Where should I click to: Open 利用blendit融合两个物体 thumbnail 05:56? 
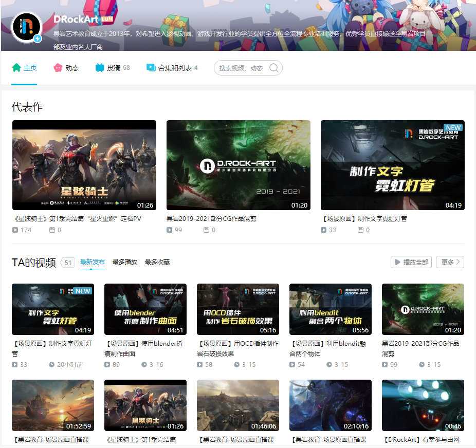point(331,309)
